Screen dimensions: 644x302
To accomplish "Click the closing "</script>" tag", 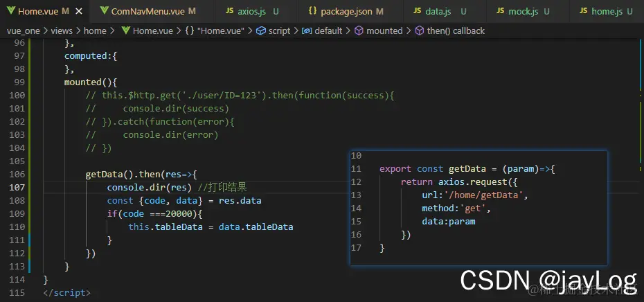I will [66, 293].
